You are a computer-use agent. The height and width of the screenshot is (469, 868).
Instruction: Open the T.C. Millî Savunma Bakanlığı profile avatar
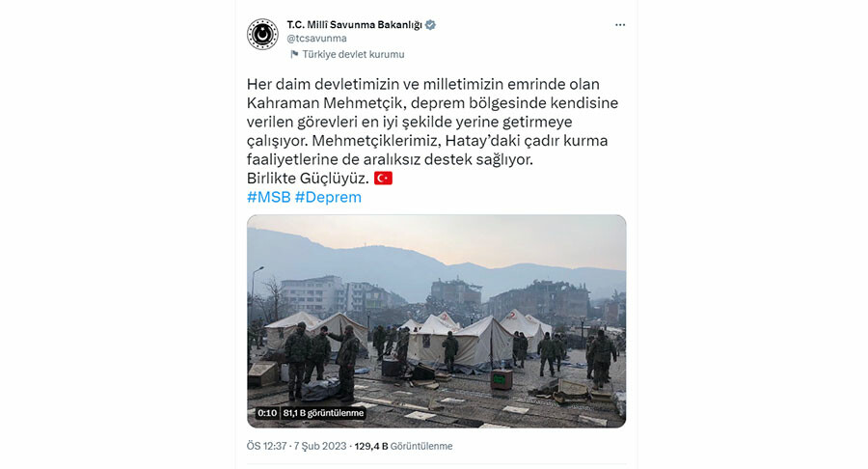click(262, 35)
